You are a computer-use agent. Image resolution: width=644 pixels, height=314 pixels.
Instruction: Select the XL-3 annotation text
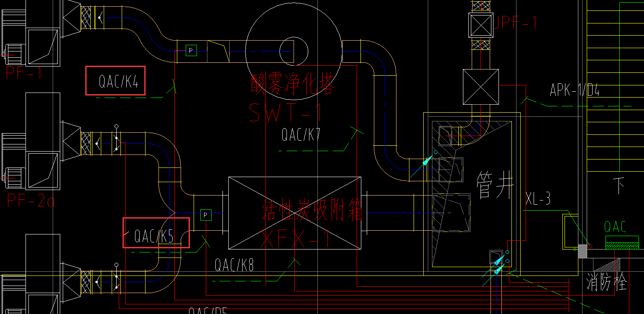click(x=538, y=199)
